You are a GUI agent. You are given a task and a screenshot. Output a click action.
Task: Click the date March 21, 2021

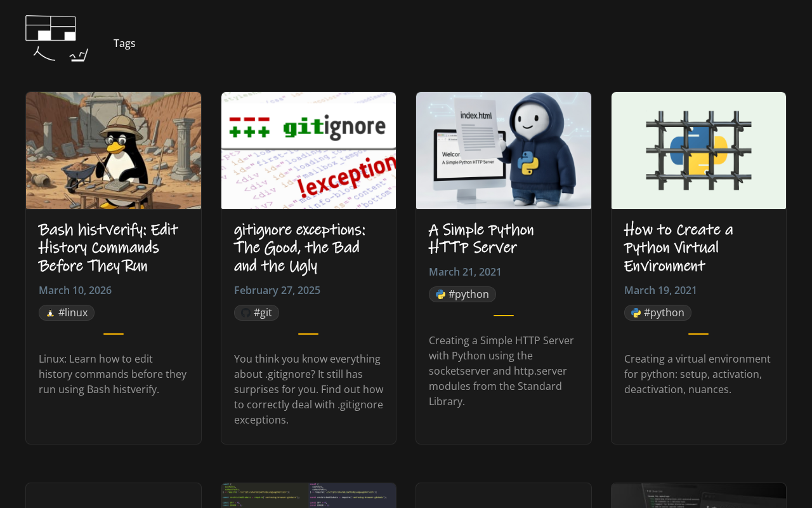pyautogui.click(x=465, y=272)
